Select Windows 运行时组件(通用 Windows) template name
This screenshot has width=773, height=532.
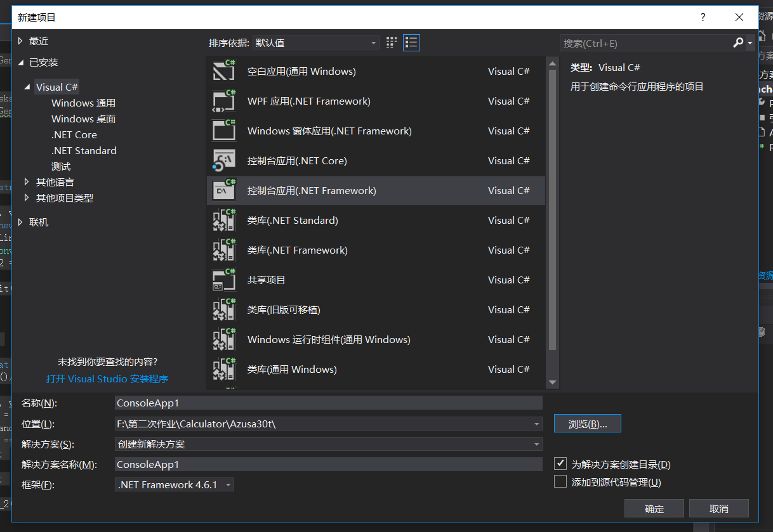point(329,339)
